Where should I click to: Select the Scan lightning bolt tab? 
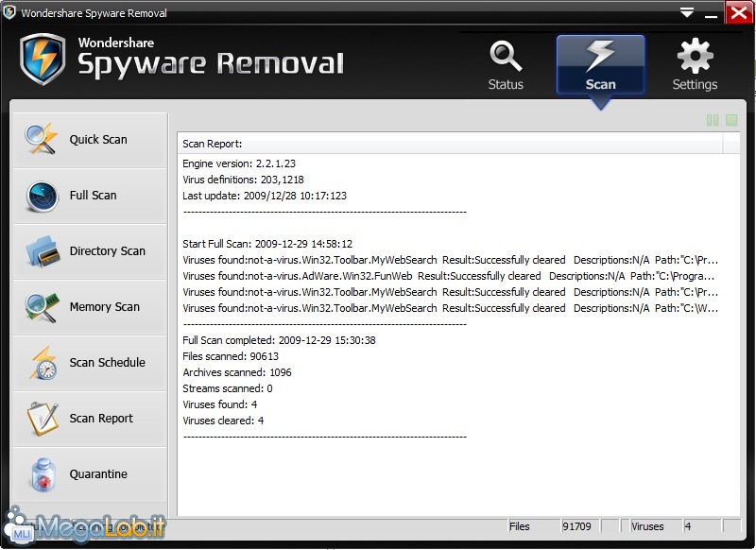coord(600,64)
